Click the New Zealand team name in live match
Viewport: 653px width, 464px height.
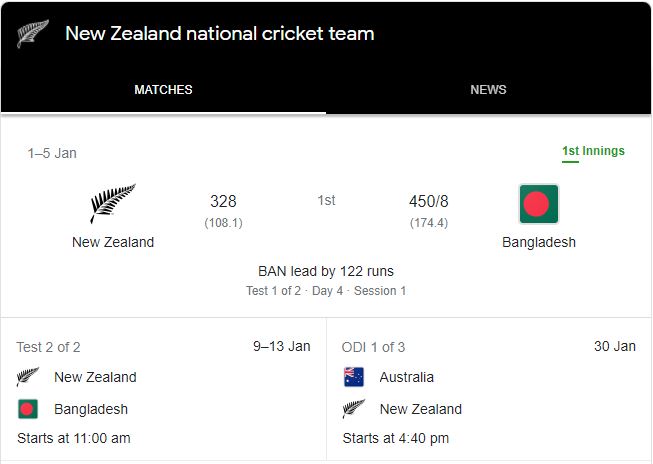[x=113, y=242]
